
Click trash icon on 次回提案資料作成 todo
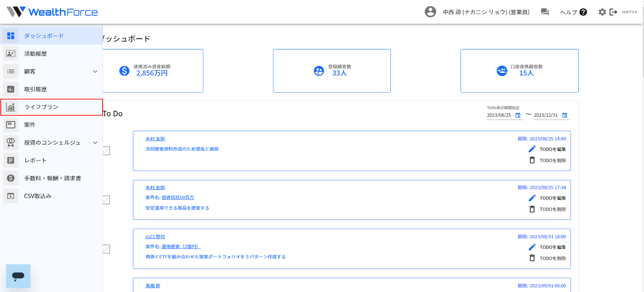532,160
